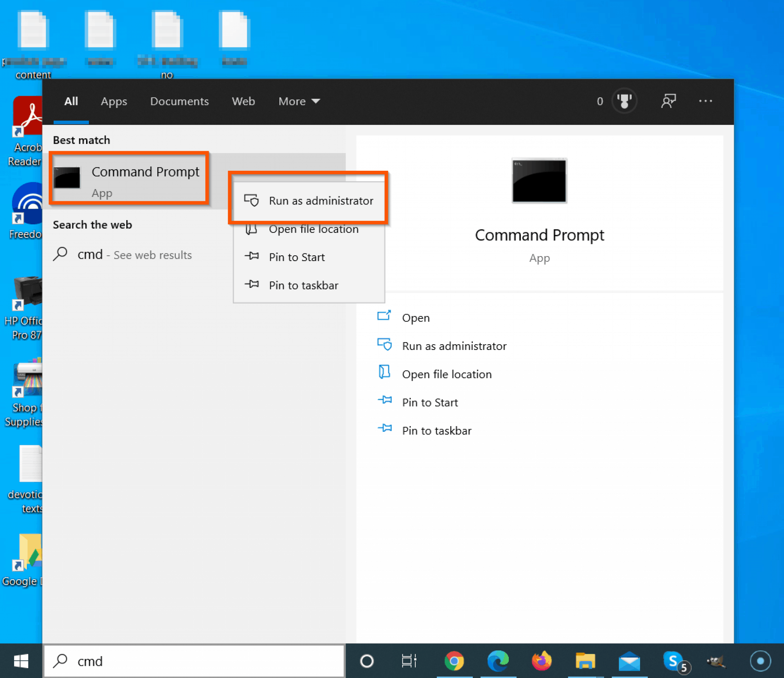Click Open under Command Prompt details

point(416,317)
